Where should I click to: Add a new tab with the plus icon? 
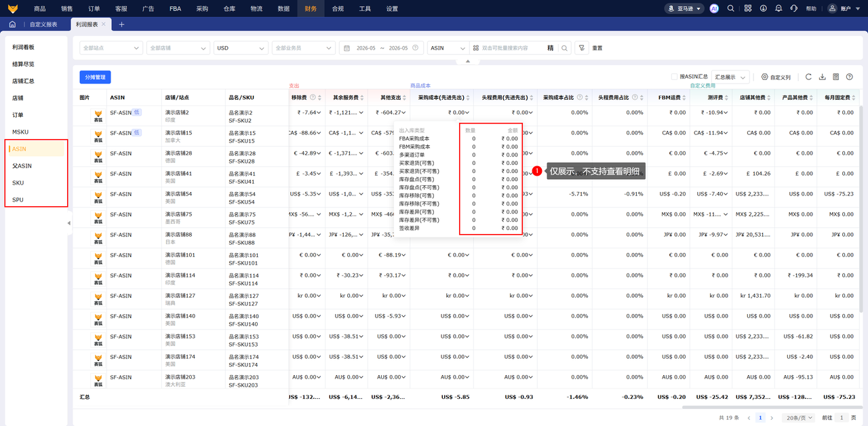(121, 24)
